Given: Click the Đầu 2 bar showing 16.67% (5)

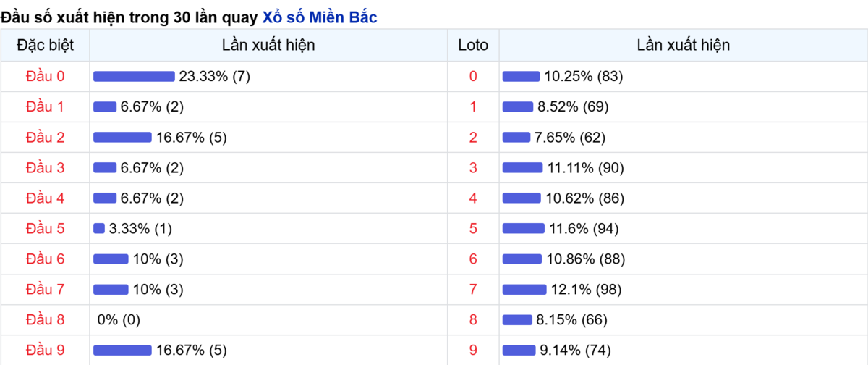Looking at the screenshot, I should (122, 137).
